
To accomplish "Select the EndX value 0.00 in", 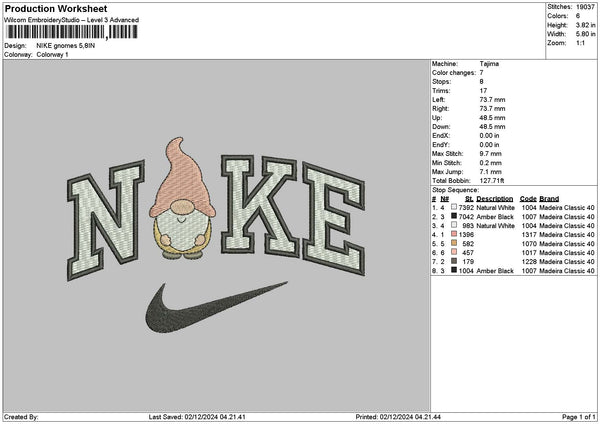I will (489, 136).
